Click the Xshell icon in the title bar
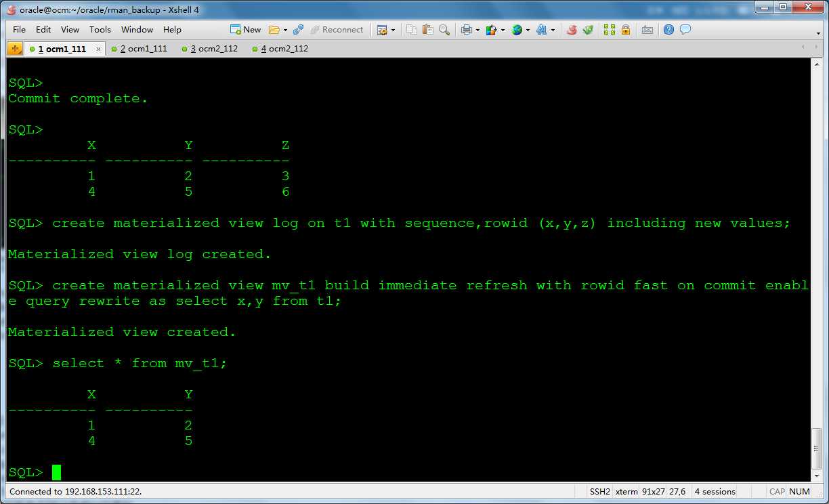The image size is (829, 504). 11,9
